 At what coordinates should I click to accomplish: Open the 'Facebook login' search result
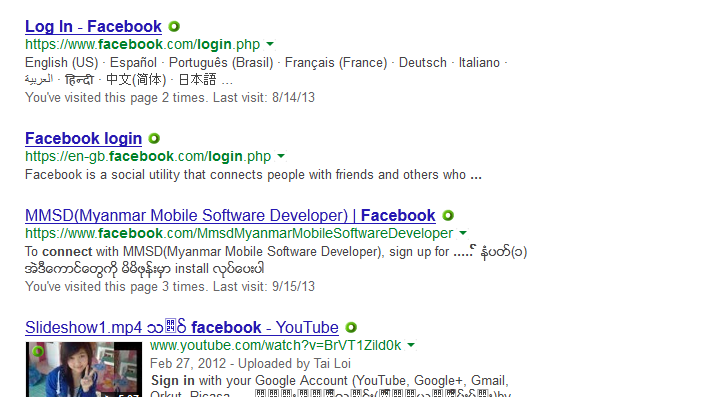[x=83, y=139]
